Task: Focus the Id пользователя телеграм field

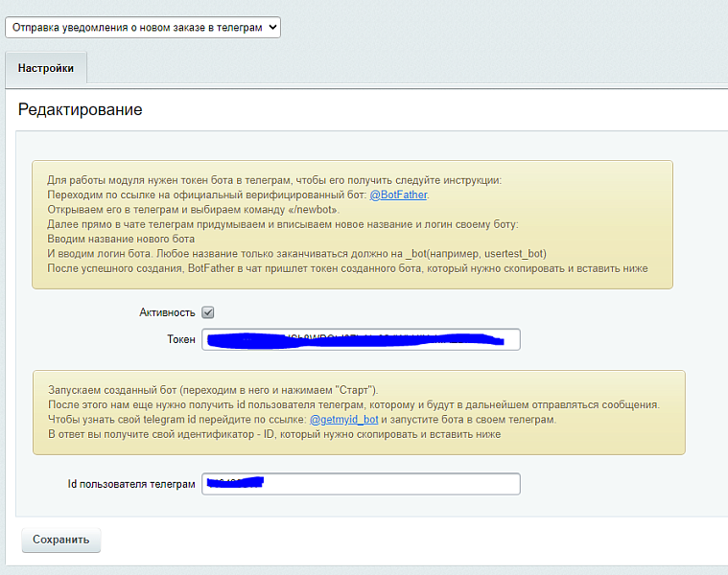Action: [361, 484]
